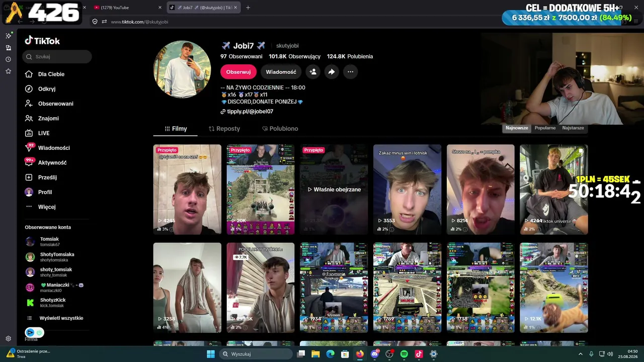Open video captioned Zakaz minus win i lotnisk
Image resolution: width=644 pixels, height=362 pixels.
click(x=408, y=190)
